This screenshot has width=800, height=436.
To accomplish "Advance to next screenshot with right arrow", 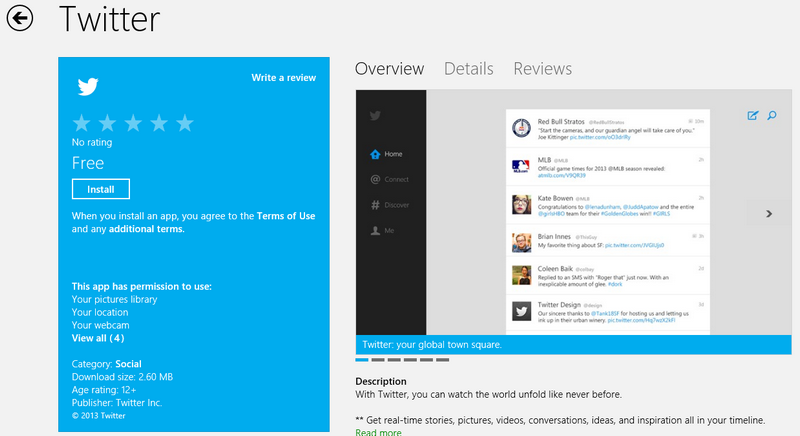I will tap(769, 213).
